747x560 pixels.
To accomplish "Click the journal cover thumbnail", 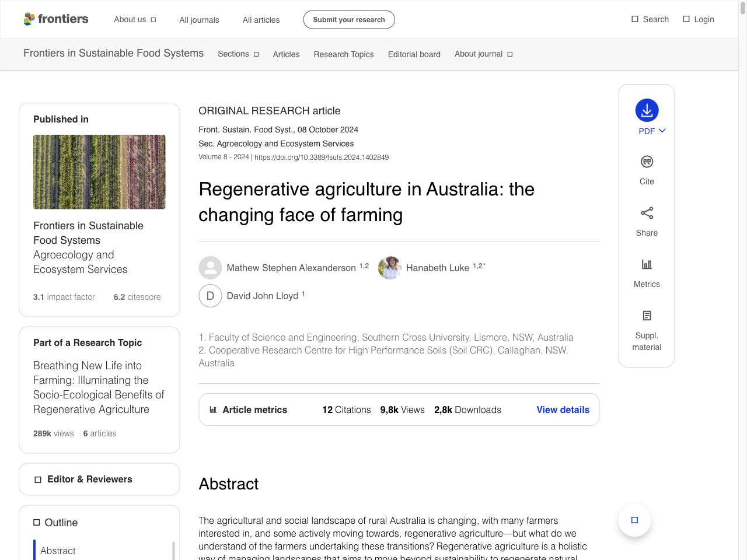I will click(99, 171).
